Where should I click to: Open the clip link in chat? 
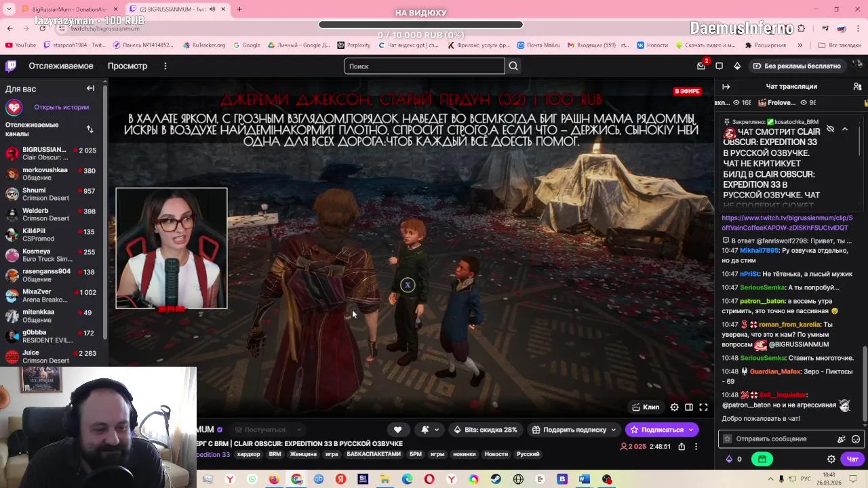(787, 223)
